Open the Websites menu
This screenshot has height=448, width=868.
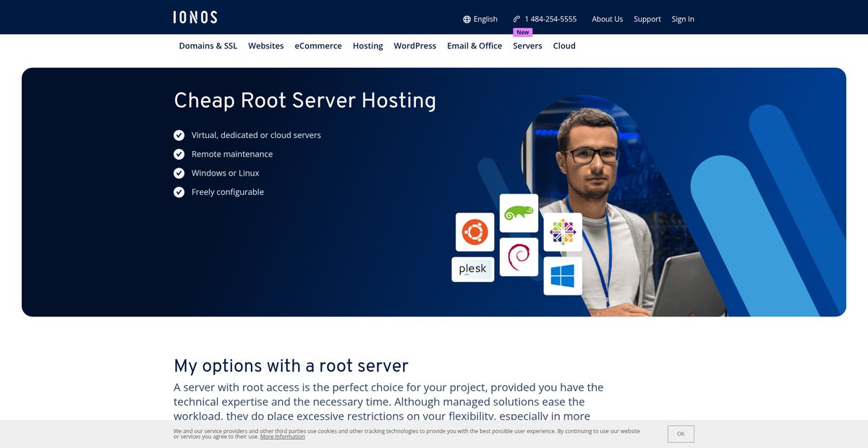point(266,46)
